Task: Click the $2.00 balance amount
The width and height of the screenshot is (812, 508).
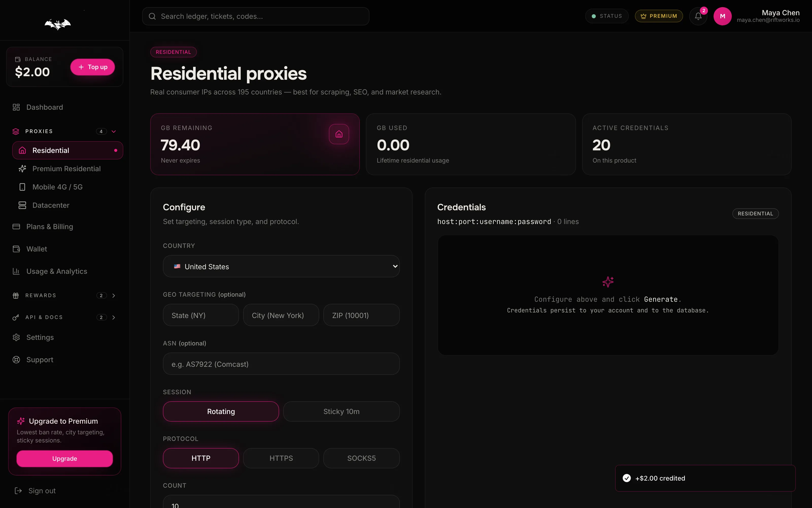Action: click(x=32, y=72)
